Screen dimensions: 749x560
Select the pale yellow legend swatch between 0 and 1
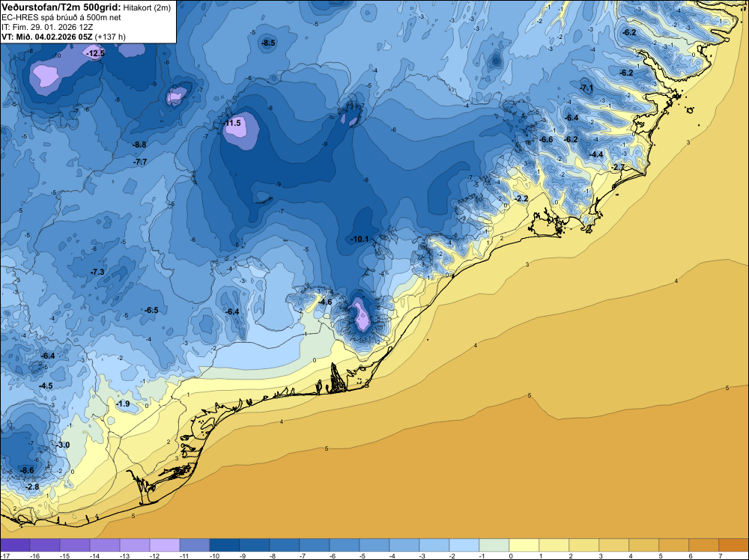(x=524, y=545)
